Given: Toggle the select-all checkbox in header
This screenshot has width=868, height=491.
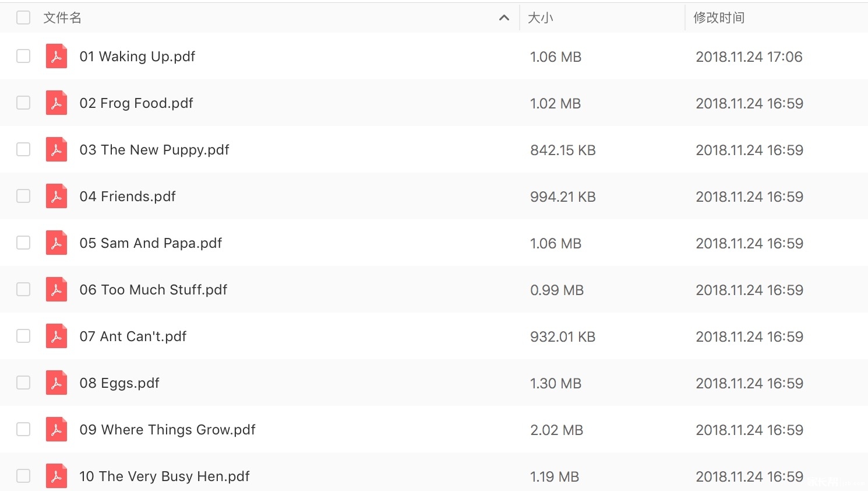Looking at the screenshot, I should (x=23, y=17).
